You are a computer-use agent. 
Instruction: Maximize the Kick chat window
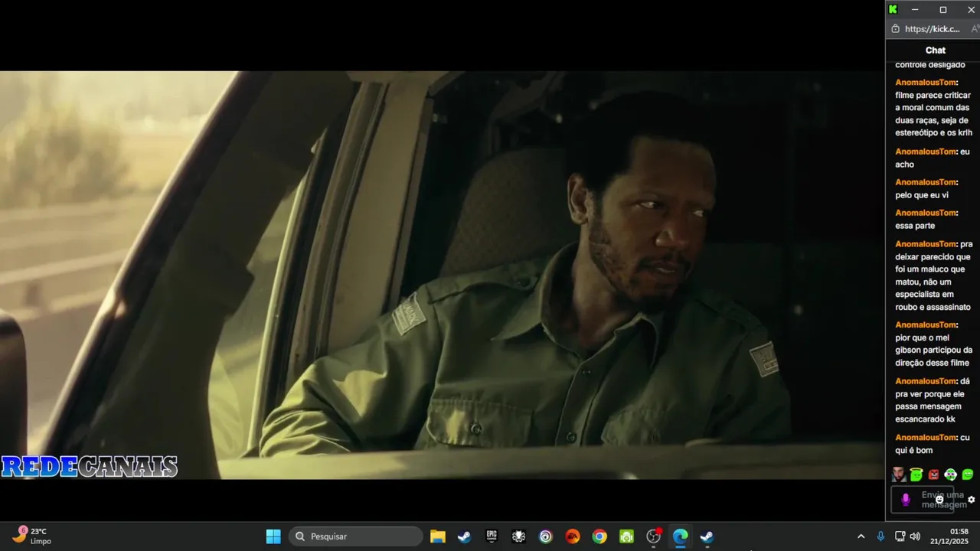(943, 9)
